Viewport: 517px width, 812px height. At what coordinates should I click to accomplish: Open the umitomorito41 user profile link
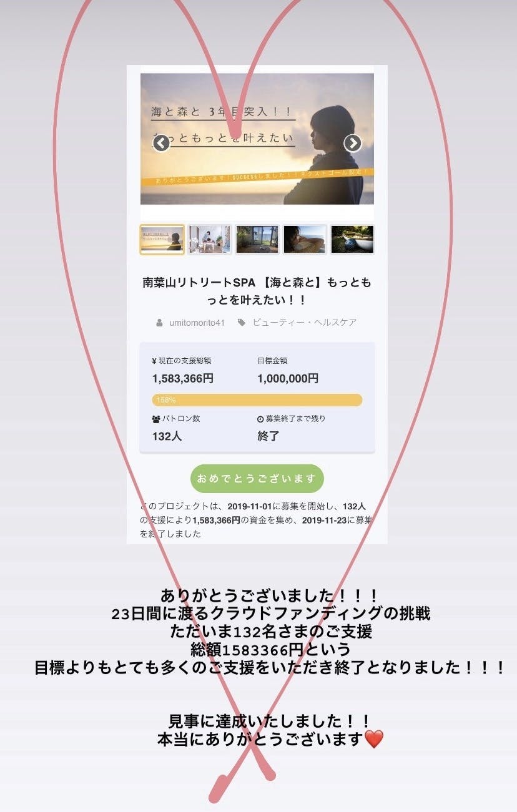[x=197, y=323]
